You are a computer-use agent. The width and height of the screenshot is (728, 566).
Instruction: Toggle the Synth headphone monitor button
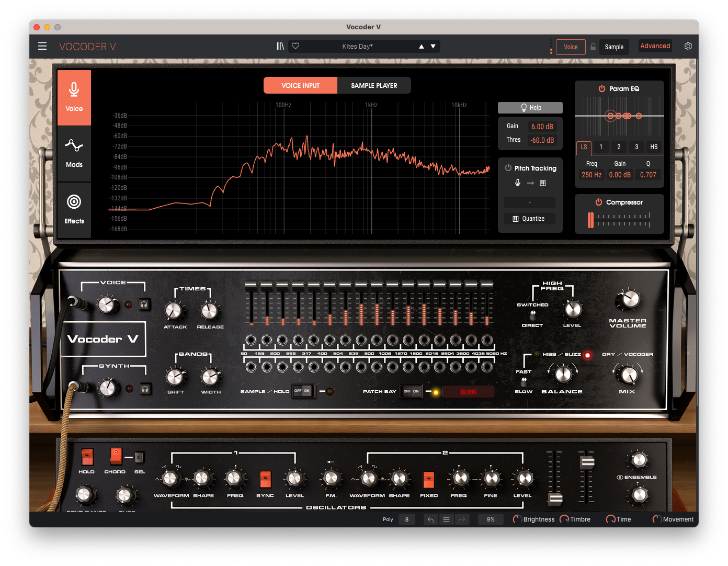coord(145,389)
